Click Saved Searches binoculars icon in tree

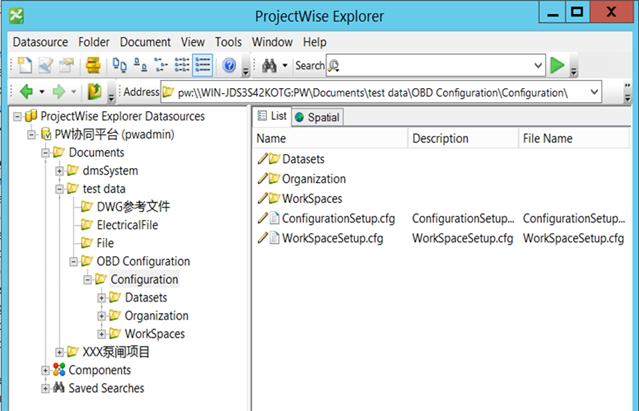[59, 387]
